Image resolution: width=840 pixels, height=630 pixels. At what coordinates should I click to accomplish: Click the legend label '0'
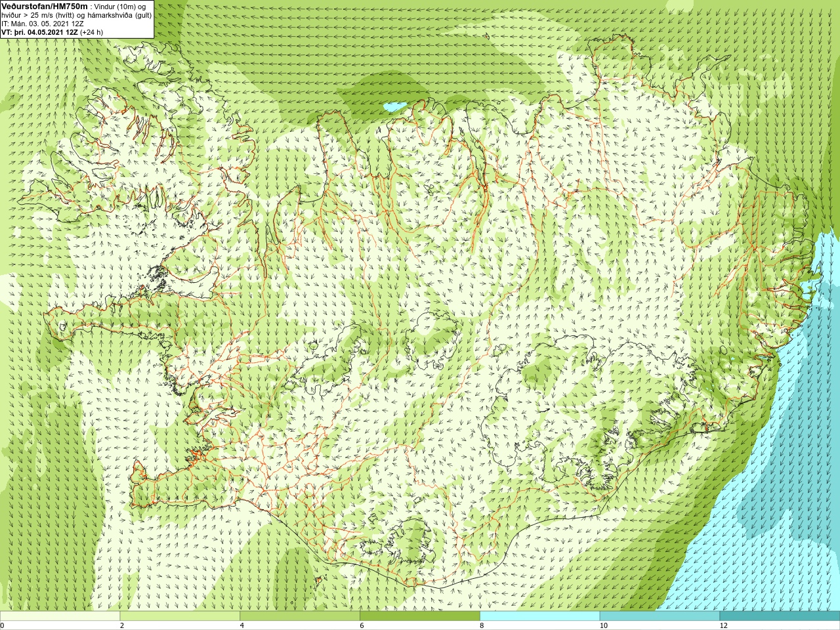point(3,625)
